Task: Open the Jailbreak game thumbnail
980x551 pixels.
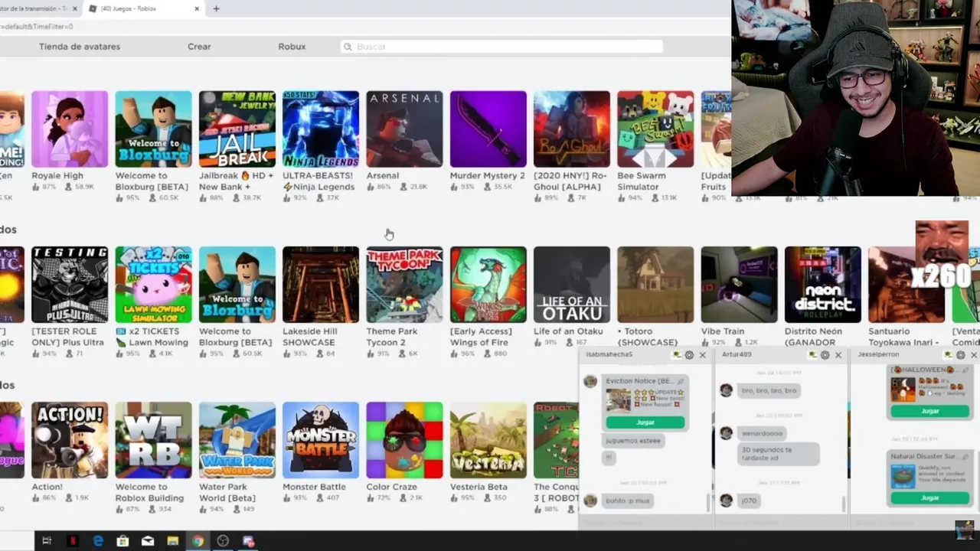Action: (x=237, y=129)
